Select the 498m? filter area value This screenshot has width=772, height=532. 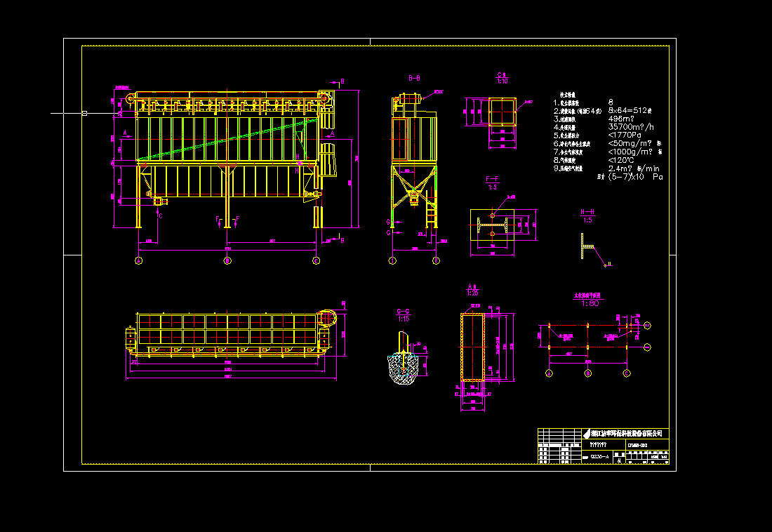click(x=621, y=119)
